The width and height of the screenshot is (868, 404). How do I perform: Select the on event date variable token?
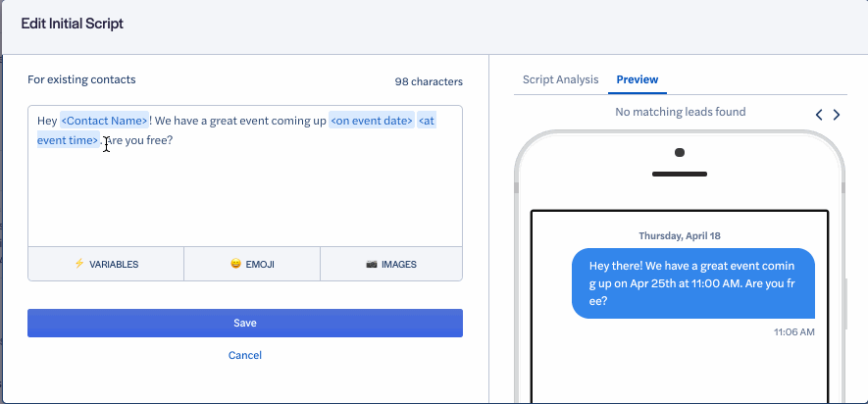coord(372,121)
